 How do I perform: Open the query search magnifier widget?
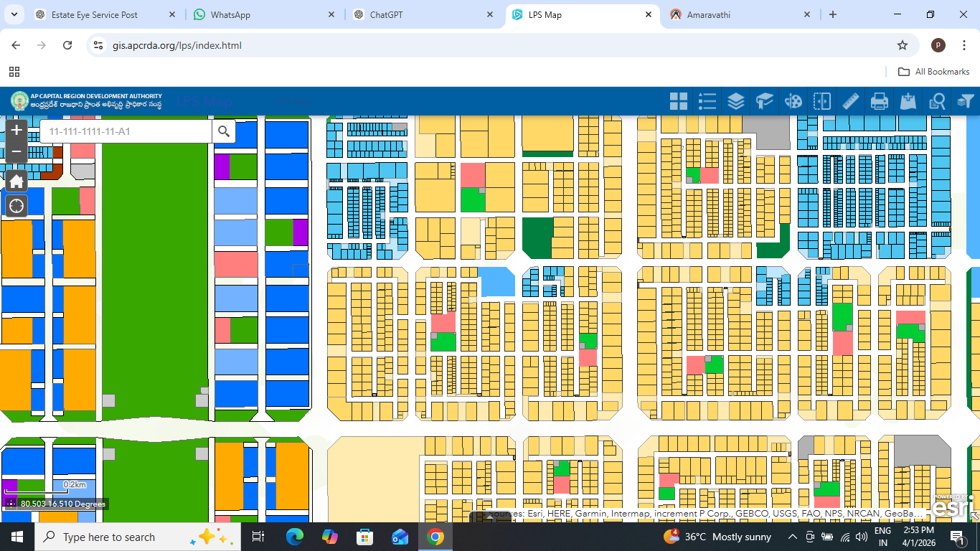(937, 101)
